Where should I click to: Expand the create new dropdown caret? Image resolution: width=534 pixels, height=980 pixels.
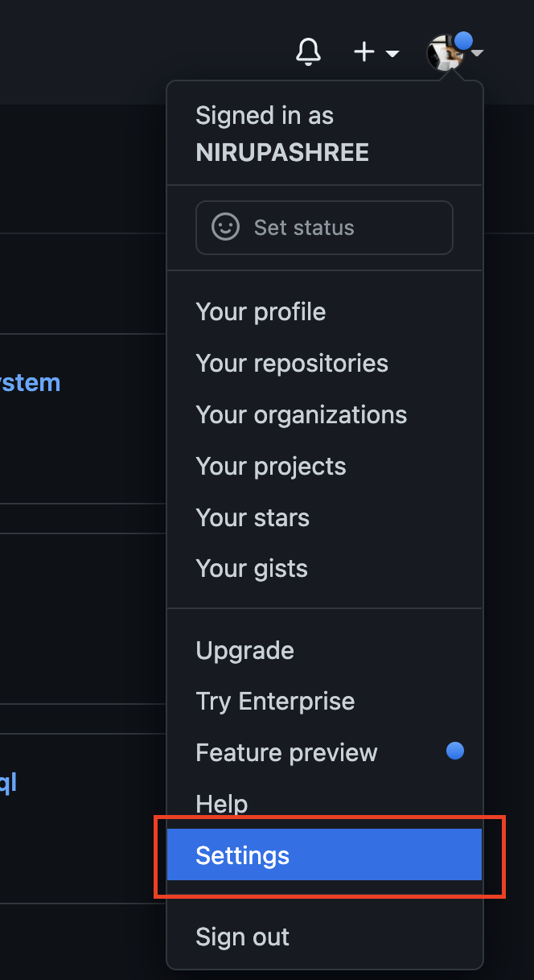point(393,54)
